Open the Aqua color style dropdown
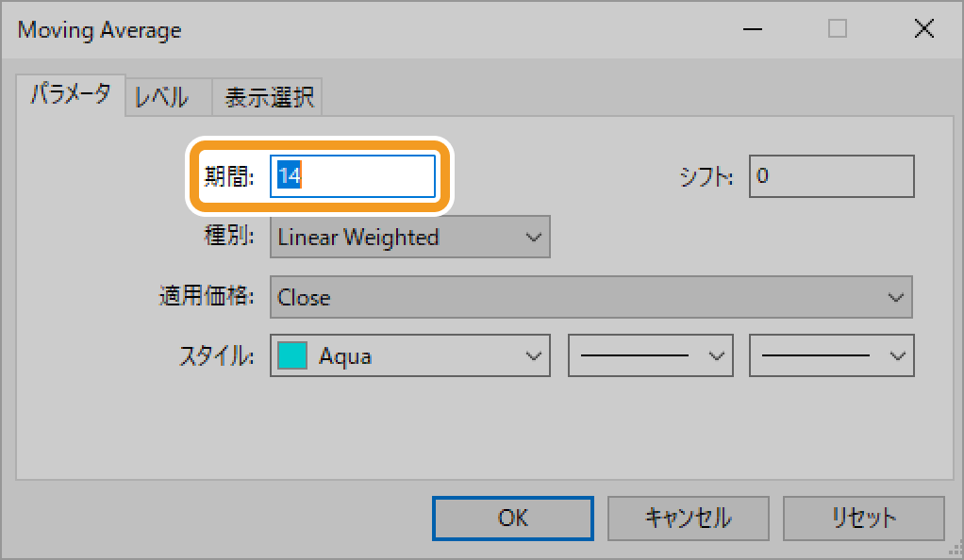 (409, 356)
